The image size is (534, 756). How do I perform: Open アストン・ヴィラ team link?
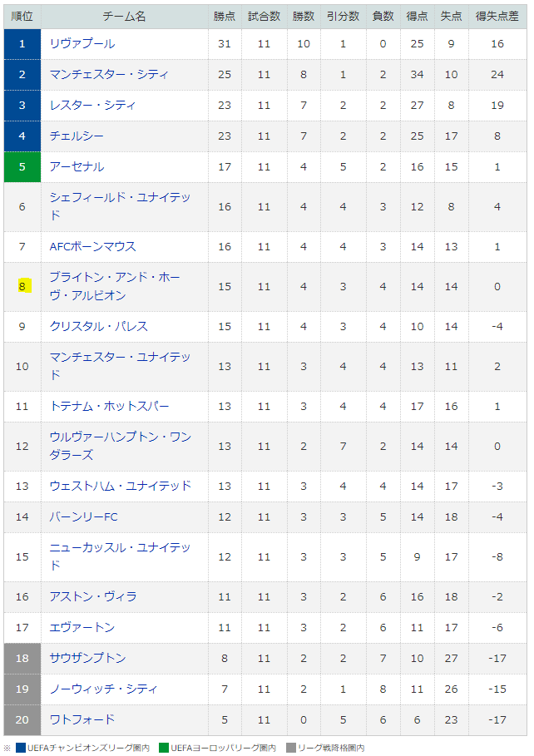(x=93, y=597)
